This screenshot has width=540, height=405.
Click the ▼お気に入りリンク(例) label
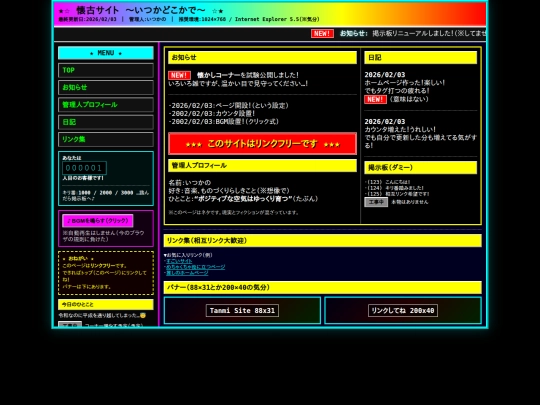coord(188,255)
